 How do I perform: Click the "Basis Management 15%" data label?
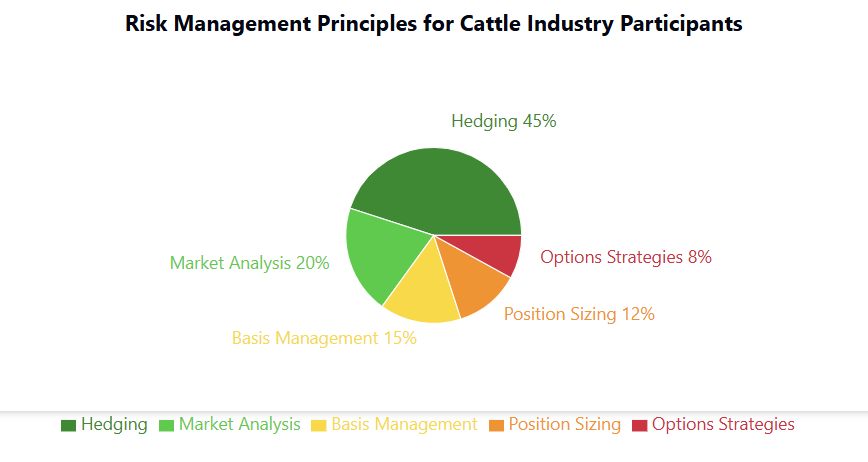click(x=324, y=338)
